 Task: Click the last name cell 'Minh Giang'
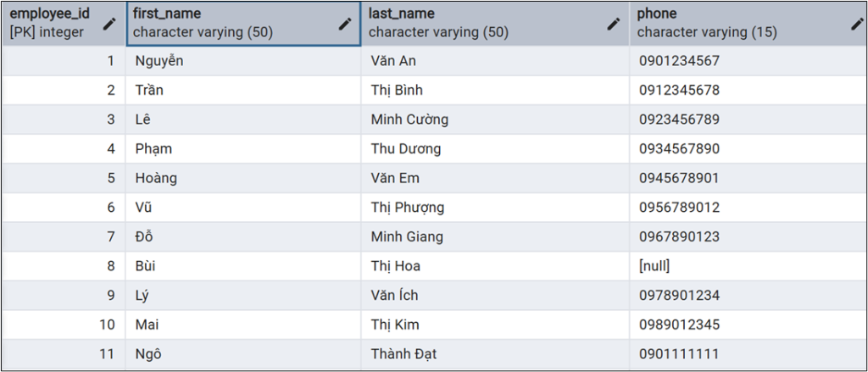[407, 236]
